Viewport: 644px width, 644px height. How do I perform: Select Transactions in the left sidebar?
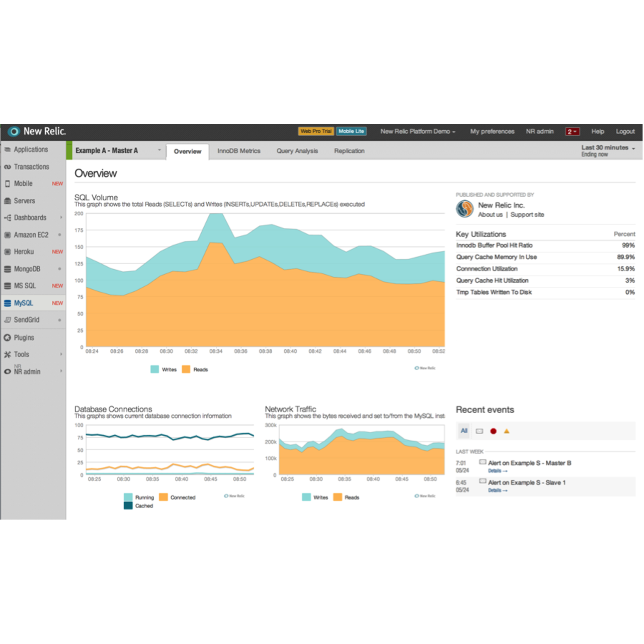[31, 167]
